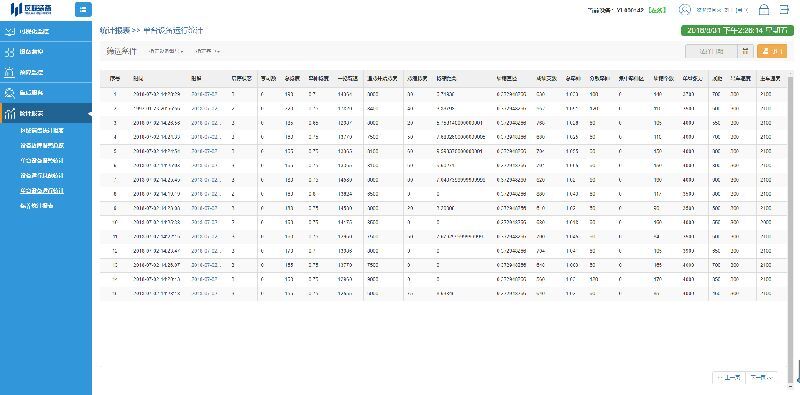Open the underlined submenu item under 统计报表

tap(42, 190)
